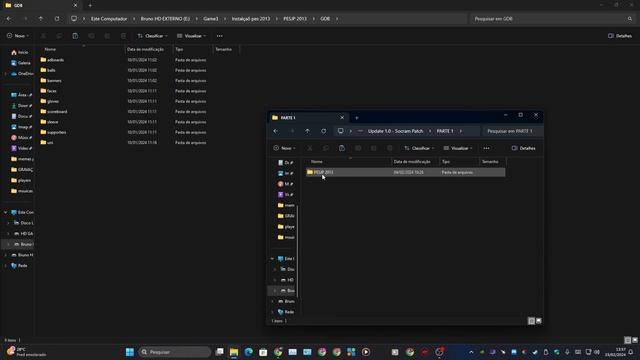Select the sleeve folder in GDB window

point(52,122)
